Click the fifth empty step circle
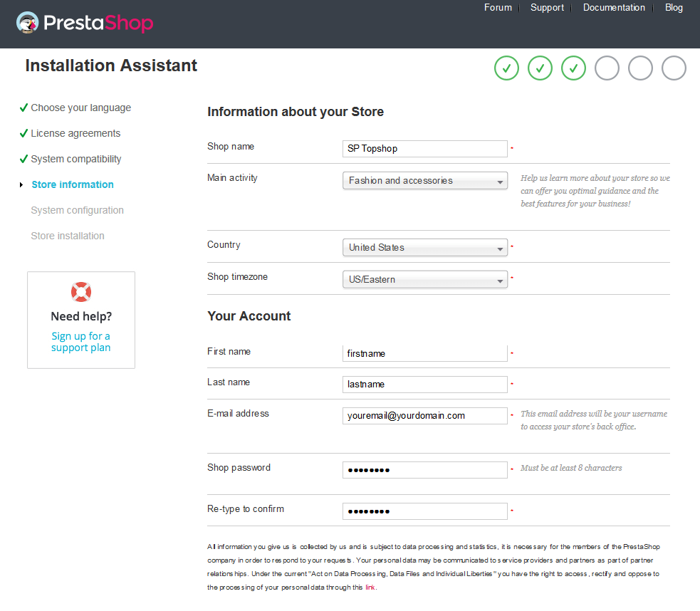 (x=640, y=68)
